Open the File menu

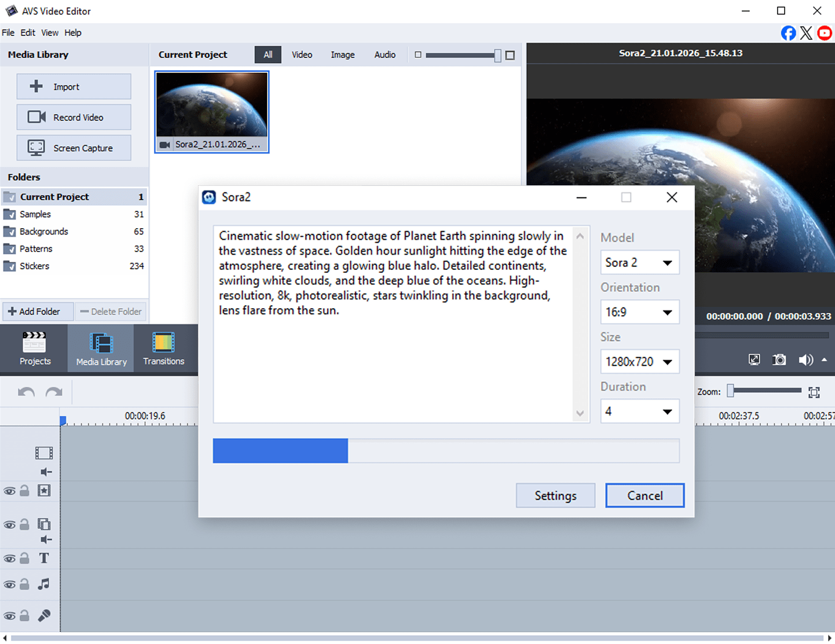click(x=8, y=33)
